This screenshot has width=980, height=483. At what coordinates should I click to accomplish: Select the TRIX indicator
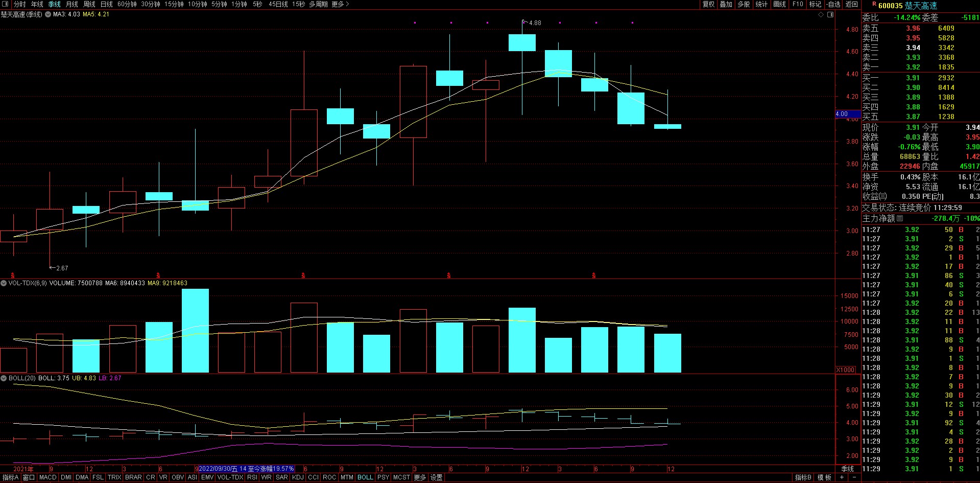coord(114,477)
